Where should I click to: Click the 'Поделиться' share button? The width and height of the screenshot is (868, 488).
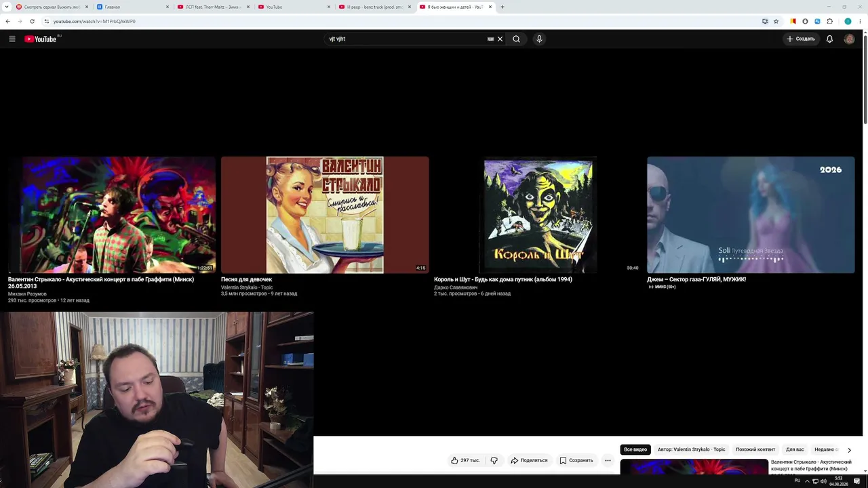point(529,460)
